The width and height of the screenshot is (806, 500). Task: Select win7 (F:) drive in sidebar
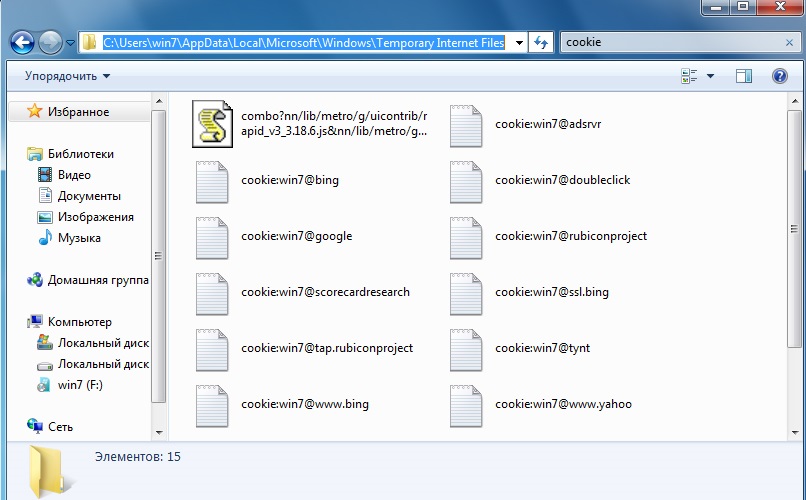[x=81, y=385]
